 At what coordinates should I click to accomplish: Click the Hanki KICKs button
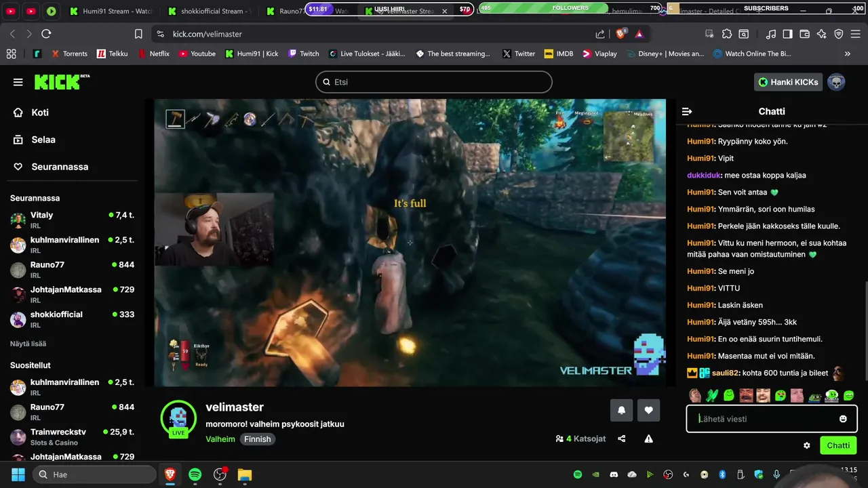788,82
